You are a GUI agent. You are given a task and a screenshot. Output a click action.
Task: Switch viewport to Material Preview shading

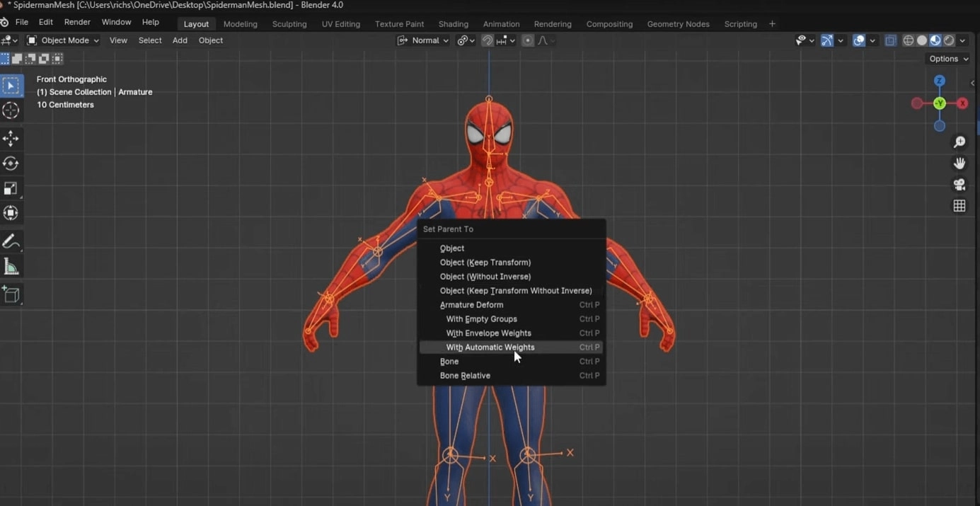pyautogui.click(x=935, y=40)
